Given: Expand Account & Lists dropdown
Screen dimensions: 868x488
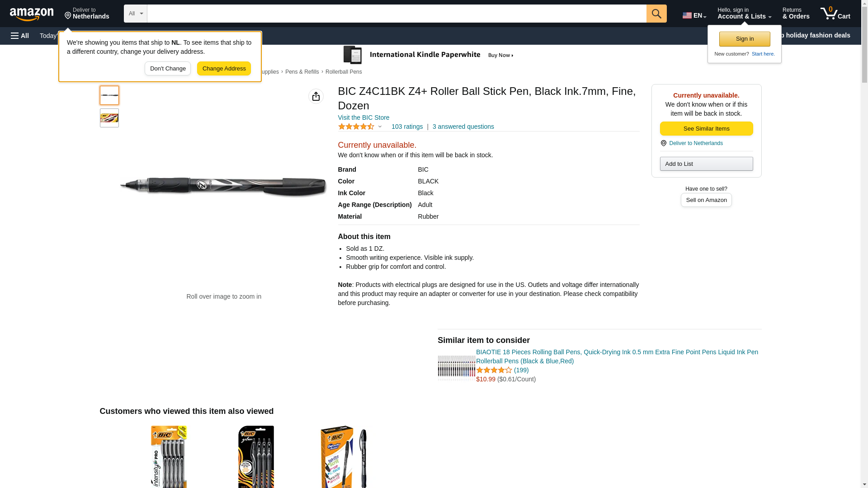Looking at the screenshot, I should coord(744,14).
